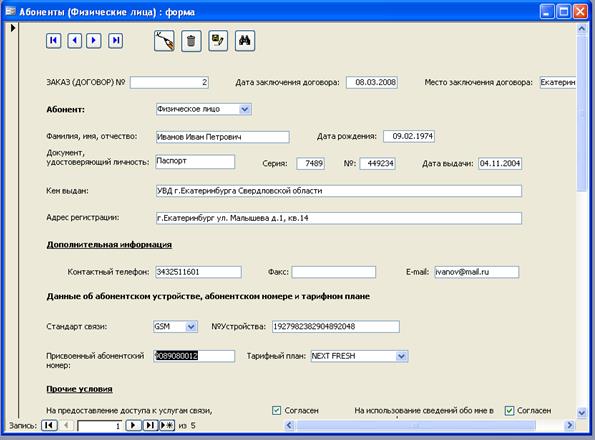Expand Тарифный план dropdown with NEXT FRESH
595x440 pixels.
click(401, 356)
